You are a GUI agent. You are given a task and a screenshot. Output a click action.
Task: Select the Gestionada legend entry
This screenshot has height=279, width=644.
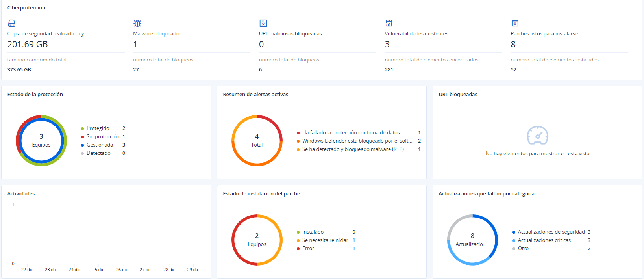tap(100, 145)
